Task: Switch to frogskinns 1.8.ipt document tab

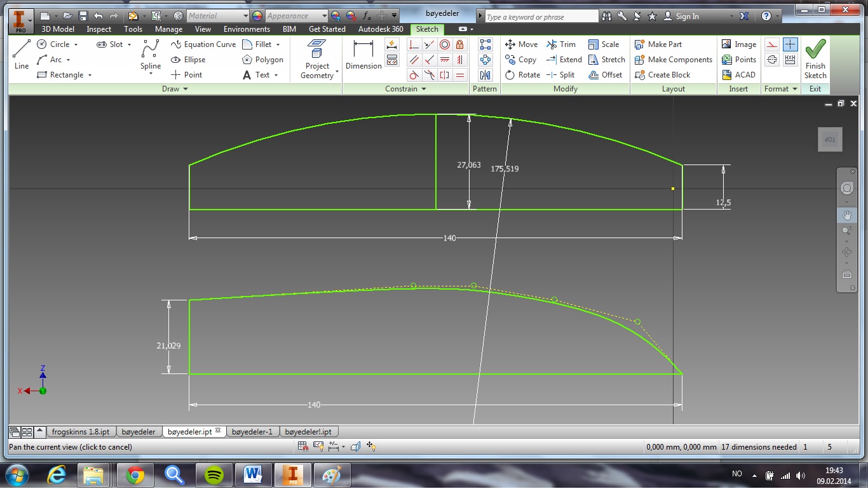Action: point(81,432)
